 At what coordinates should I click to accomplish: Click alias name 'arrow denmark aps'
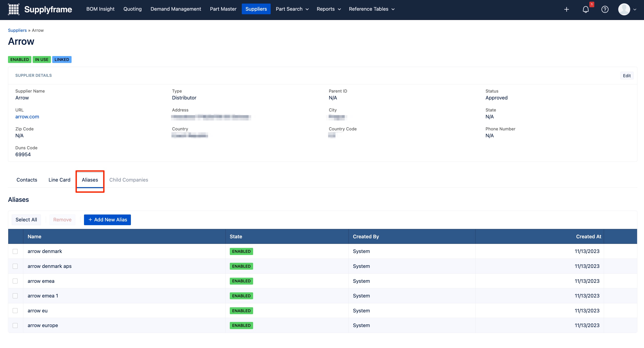tap(50, 266)
